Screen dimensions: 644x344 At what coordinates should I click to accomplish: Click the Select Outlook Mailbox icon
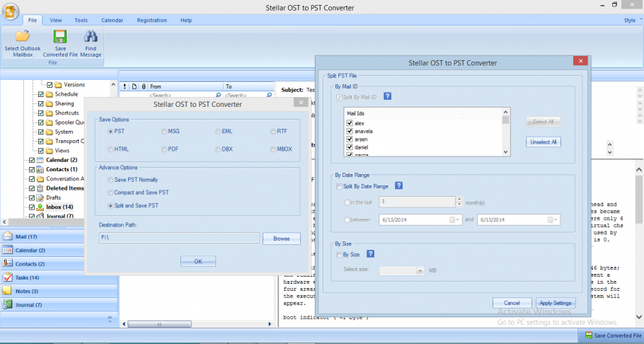[22, 38]
